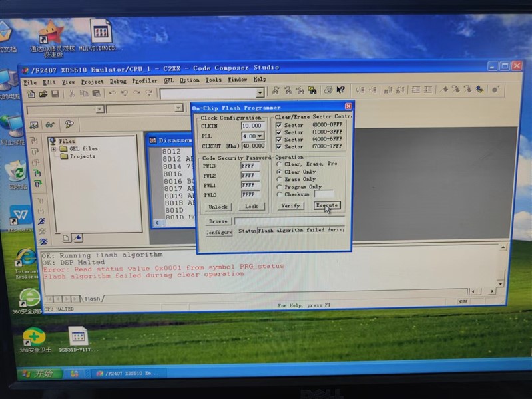The height and width of the screenshot is (399, 532).
Task: Click the Halt crossed-out runner icon
Action: (x=43, y=232)
